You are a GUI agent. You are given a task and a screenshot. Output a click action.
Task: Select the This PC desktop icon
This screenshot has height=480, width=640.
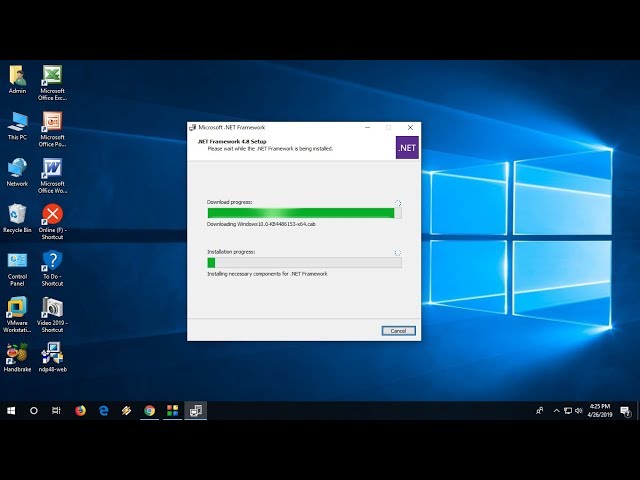(17, 126)
